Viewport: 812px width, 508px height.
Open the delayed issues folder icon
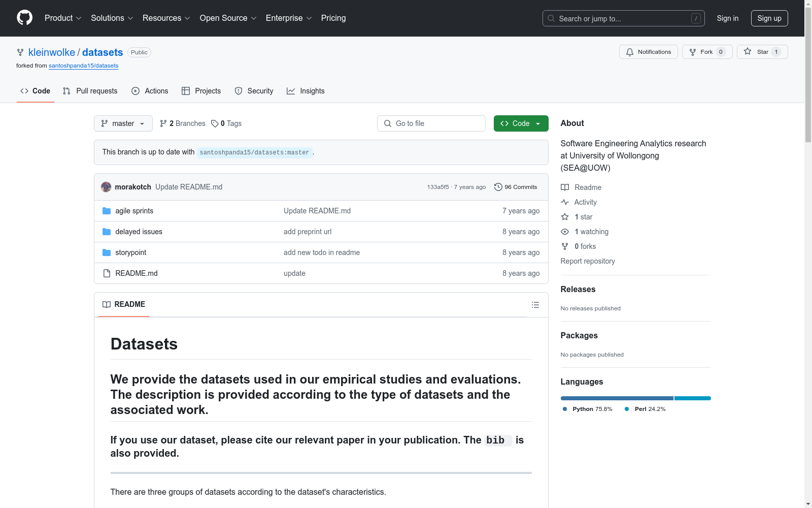tap(107, 232)
